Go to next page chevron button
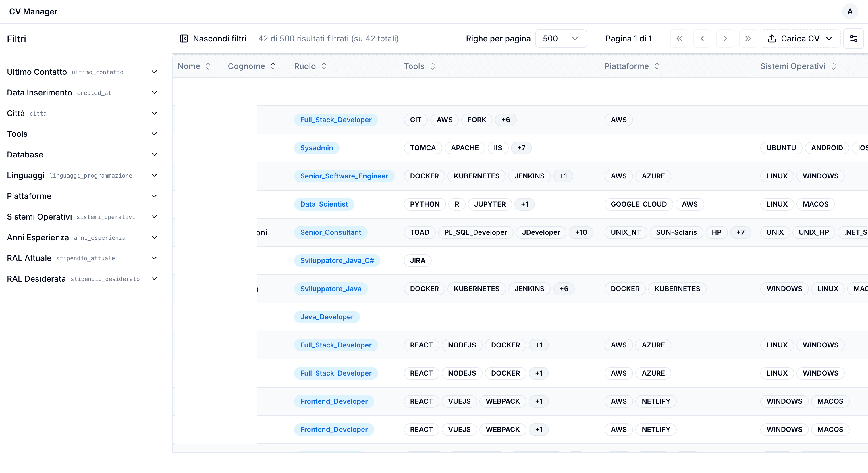The image size is (868, 473). 725,39
